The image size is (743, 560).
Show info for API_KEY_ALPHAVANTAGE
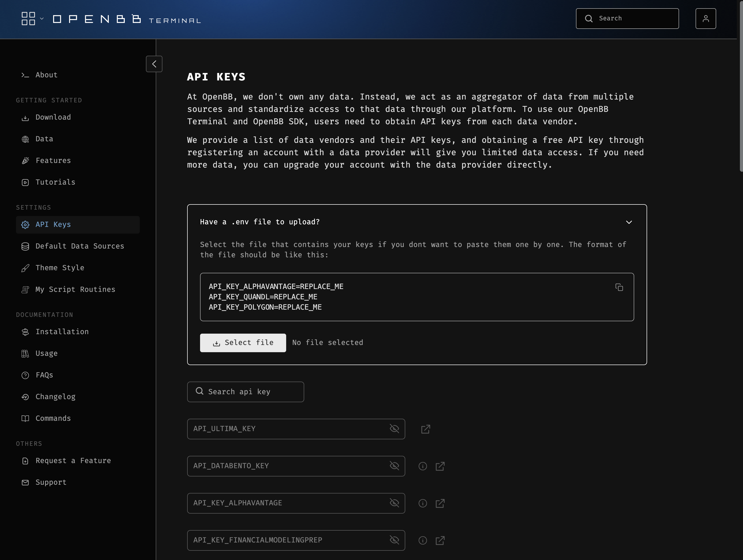tap(423, 503)
